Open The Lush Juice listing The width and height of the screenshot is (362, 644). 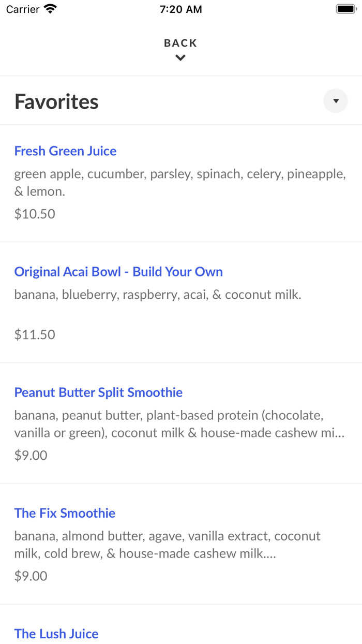56,634
